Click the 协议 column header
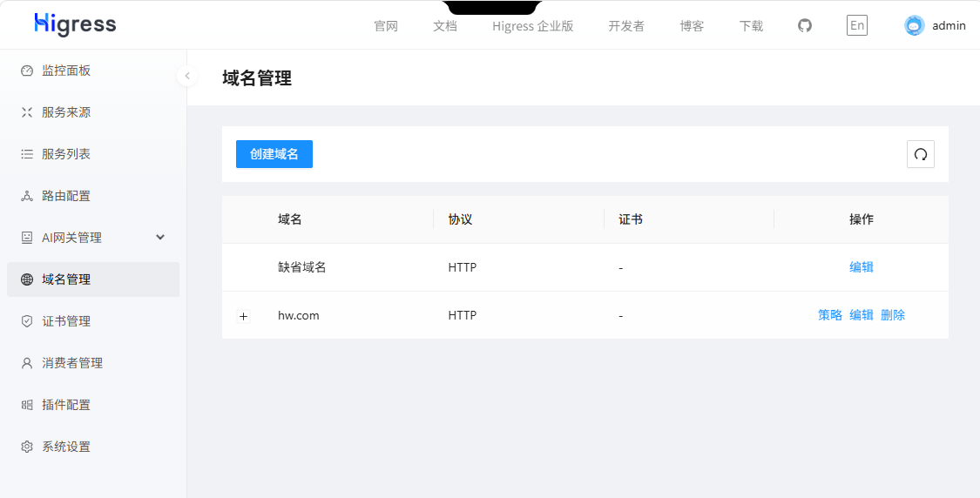The image size is (980, 498). (x=460, y=219)
